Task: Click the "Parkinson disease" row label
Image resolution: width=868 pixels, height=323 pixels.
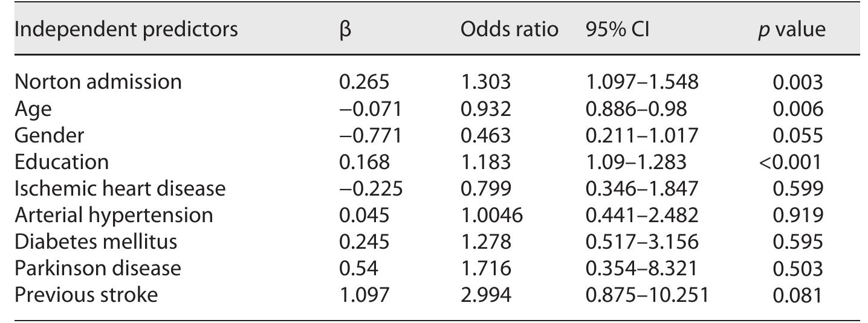Action: [x=97, y=268]
